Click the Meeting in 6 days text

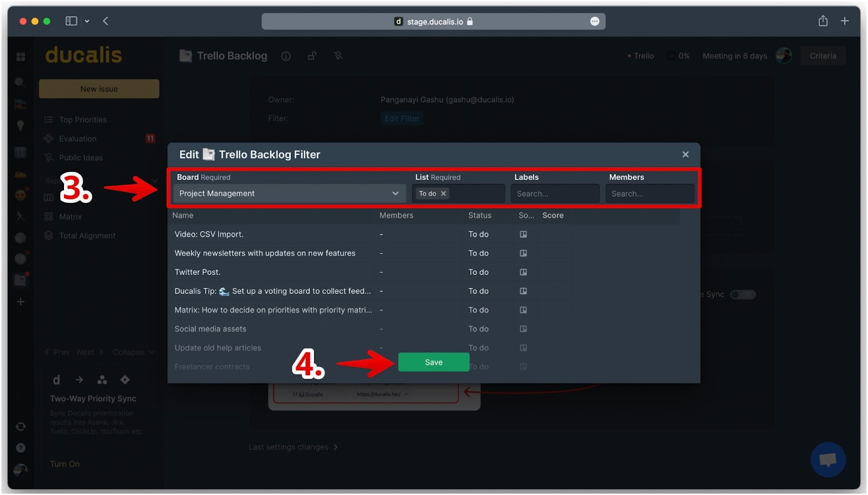coord(735,56)
